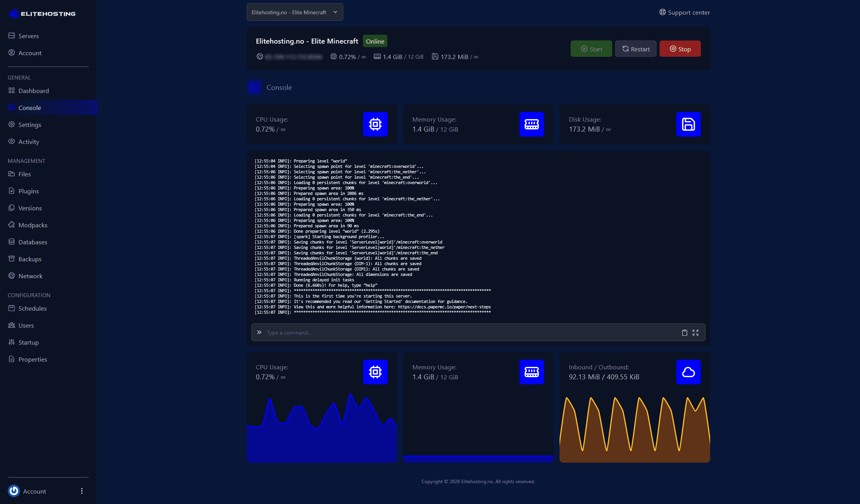Click the Support center lifebuoy icon
Viewport: 860px width, 504px height.
pos(663,12)
